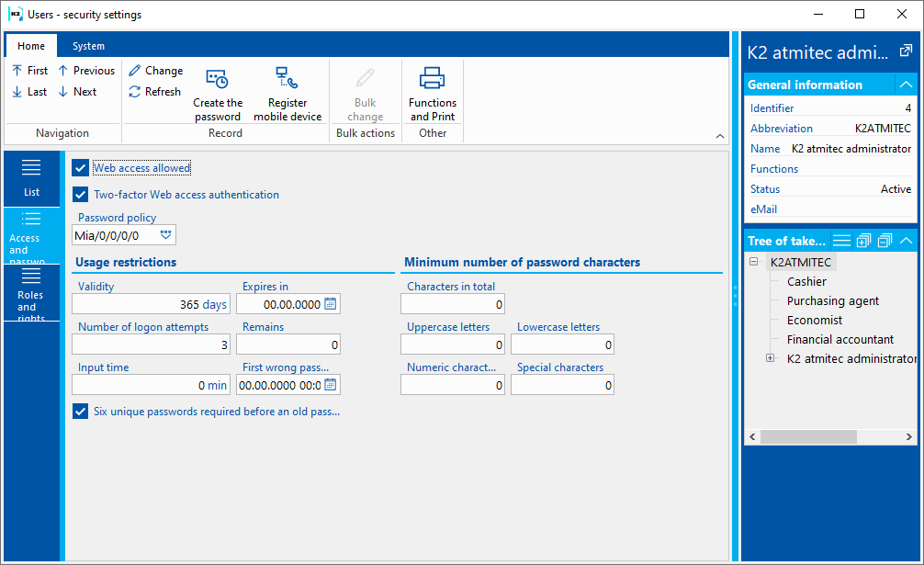
Task: Click the Special characters field
Action: 562,385
